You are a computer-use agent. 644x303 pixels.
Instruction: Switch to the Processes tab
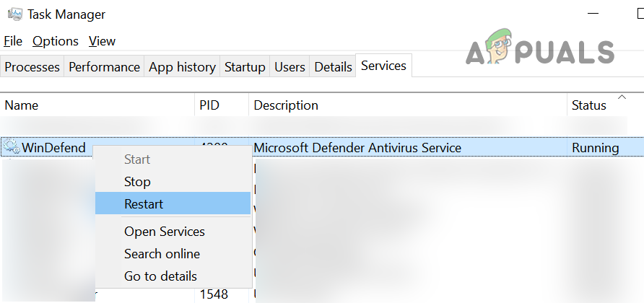tap(32, 67)
